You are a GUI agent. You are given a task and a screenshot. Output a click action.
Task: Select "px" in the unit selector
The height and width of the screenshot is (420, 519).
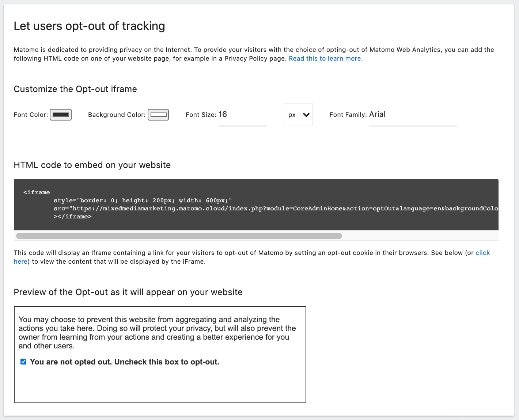pyautogui.click(x=292, y=114)
